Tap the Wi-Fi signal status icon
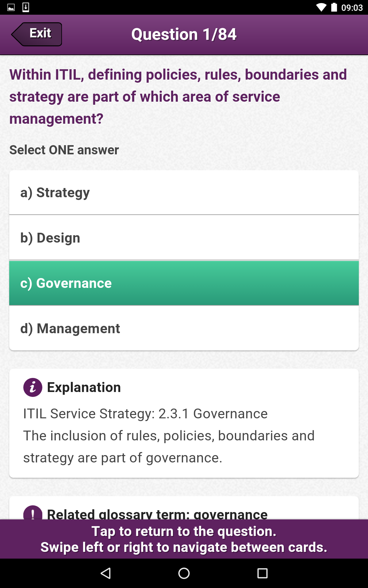 click(321, 7)
